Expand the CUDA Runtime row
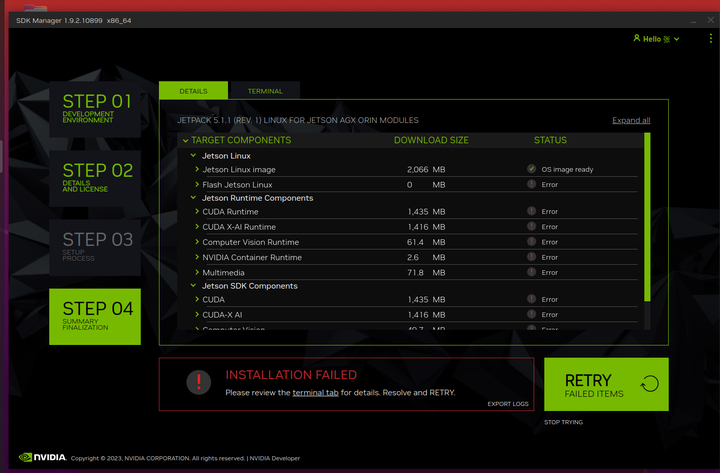The width and height of the screenshot is (720, 473). tap(197, 211)
